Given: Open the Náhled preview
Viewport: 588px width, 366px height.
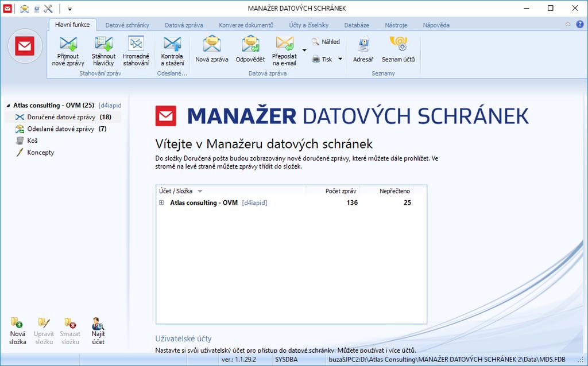Looking at the screenshot, I should point(326,41).
